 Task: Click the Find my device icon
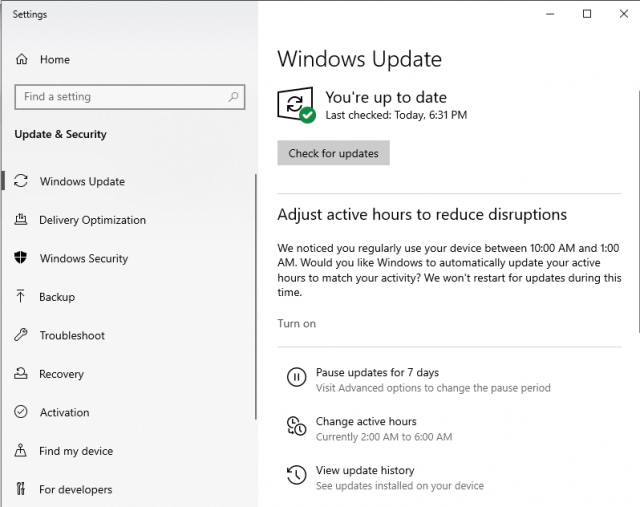pyautogui.click(x=20, y=451)
